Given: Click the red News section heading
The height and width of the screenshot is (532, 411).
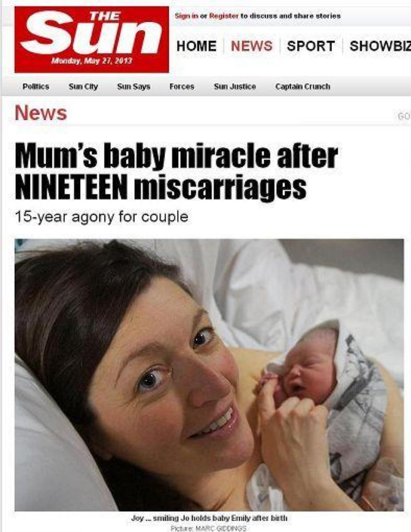Looking at the screenshot, I should (41, 113).
